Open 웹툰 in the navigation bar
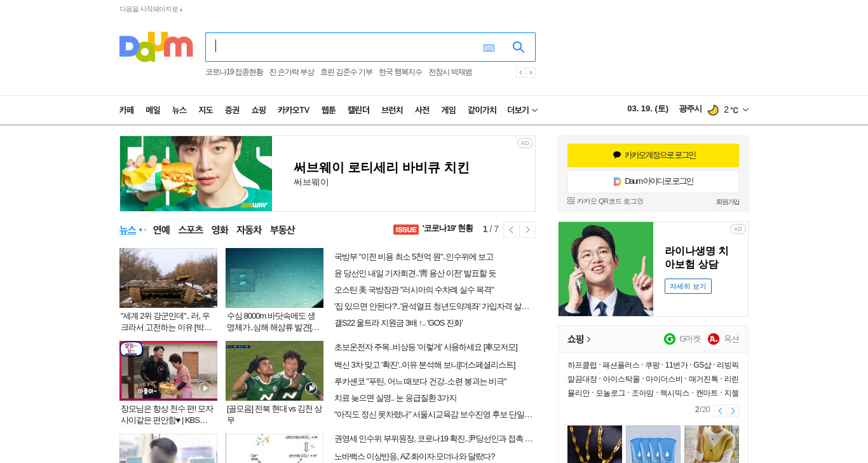The height and width of the screenshot is (463, 868). [329, 110]
